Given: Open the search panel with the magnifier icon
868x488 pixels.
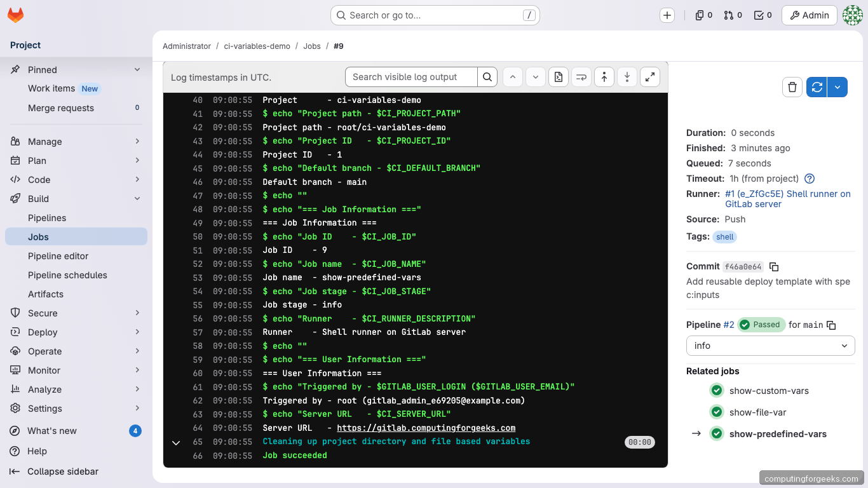Looking at the screenshot, I should click(487, 76).
